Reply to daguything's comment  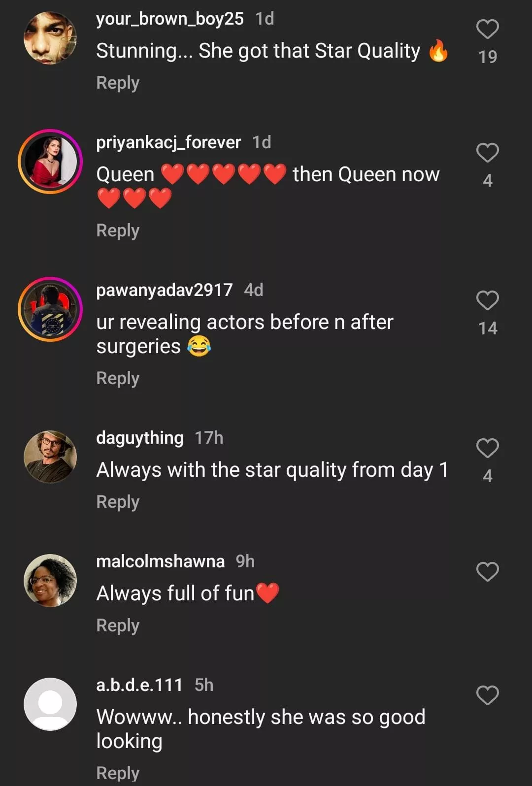click(x=118, y=502)
